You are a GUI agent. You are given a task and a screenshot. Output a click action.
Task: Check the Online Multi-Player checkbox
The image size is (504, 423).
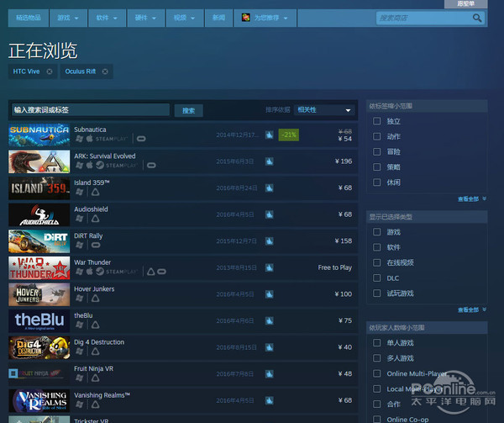[x=376, y=373]
